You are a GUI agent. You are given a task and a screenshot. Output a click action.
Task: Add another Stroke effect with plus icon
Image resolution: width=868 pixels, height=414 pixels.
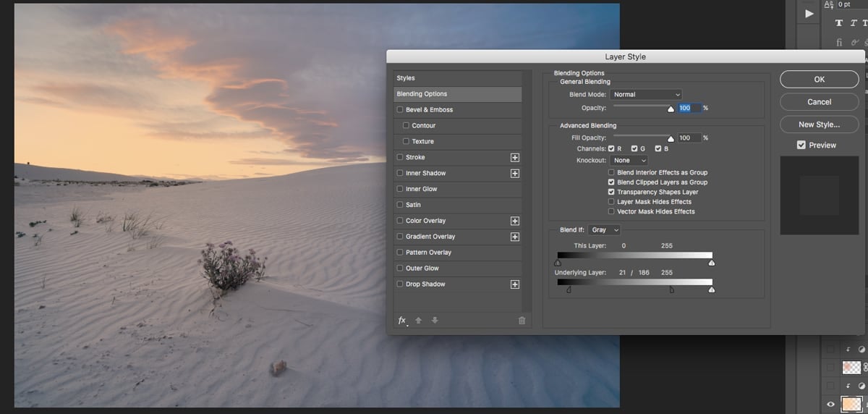(x=515, y=157)
